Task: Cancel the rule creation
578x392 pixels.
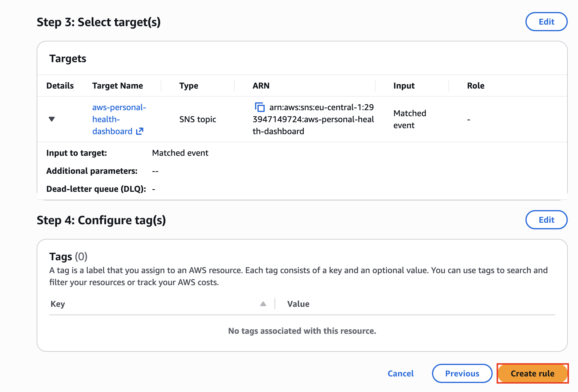Action: 400,373
